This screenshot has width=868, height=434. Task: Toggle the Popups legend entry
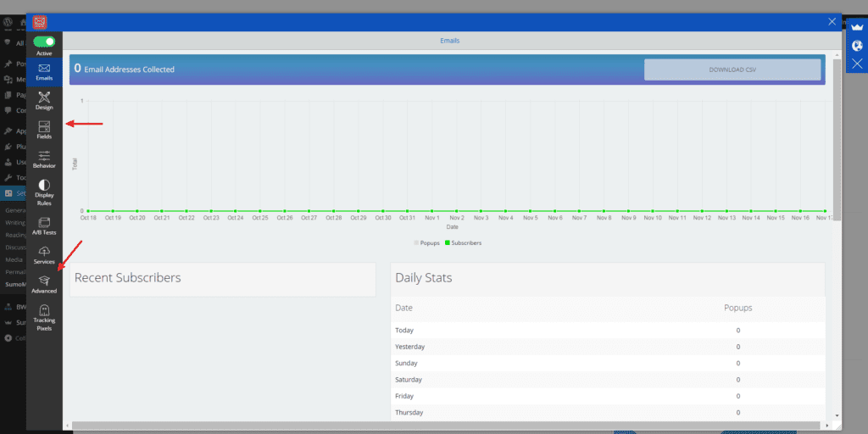(426, 242)
